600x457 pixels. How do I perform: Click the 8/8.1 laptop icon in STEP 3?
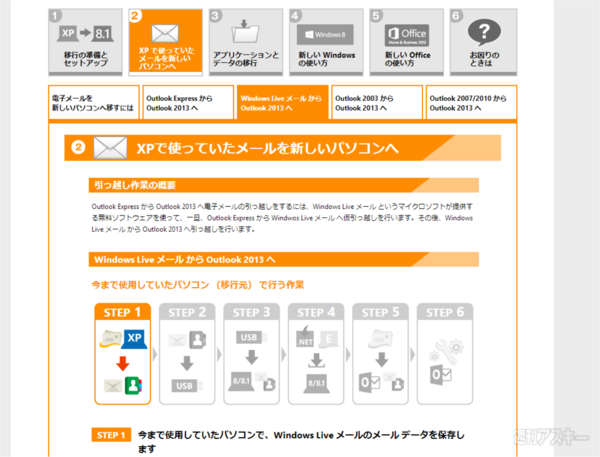click(x=241, y=381)
